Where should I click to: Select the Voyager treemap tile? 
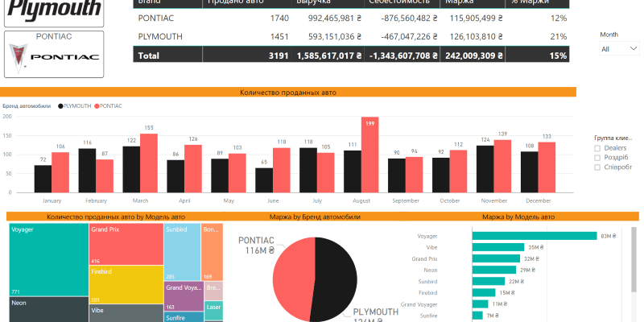pyautogui.click(x=49, y=260)
